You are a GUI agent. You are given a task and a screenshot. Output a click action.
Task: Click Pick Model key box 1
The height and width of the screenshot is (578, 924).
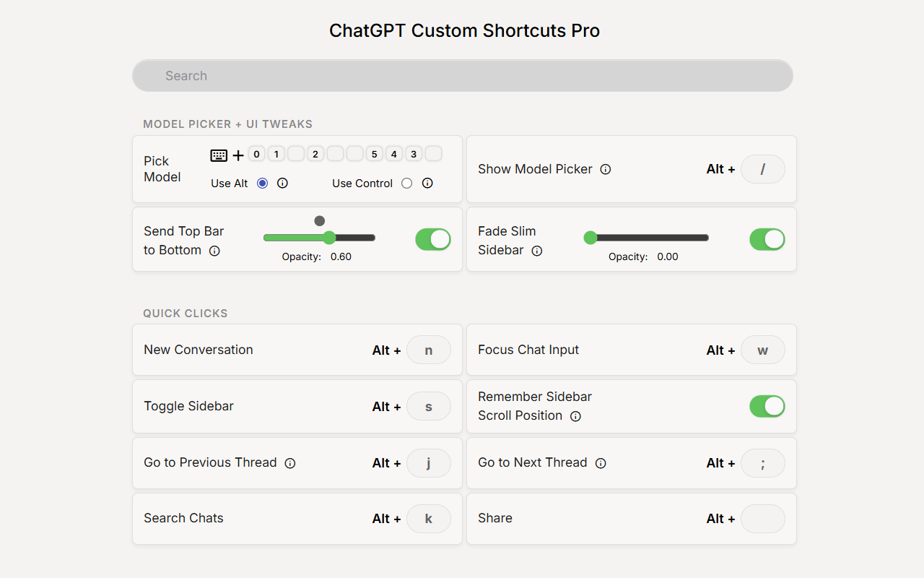click(276, 154)
